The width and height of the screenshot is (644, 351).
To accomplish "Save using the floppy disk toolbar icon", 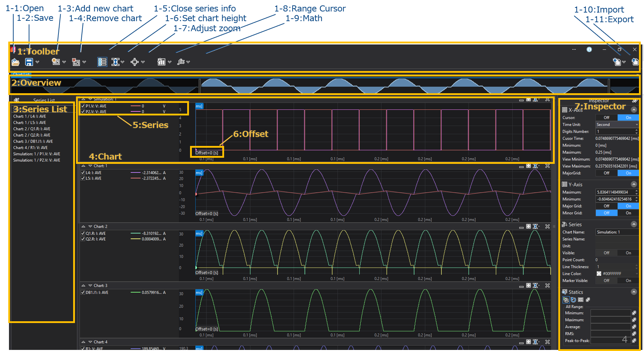I will click(x=29, y=62).
